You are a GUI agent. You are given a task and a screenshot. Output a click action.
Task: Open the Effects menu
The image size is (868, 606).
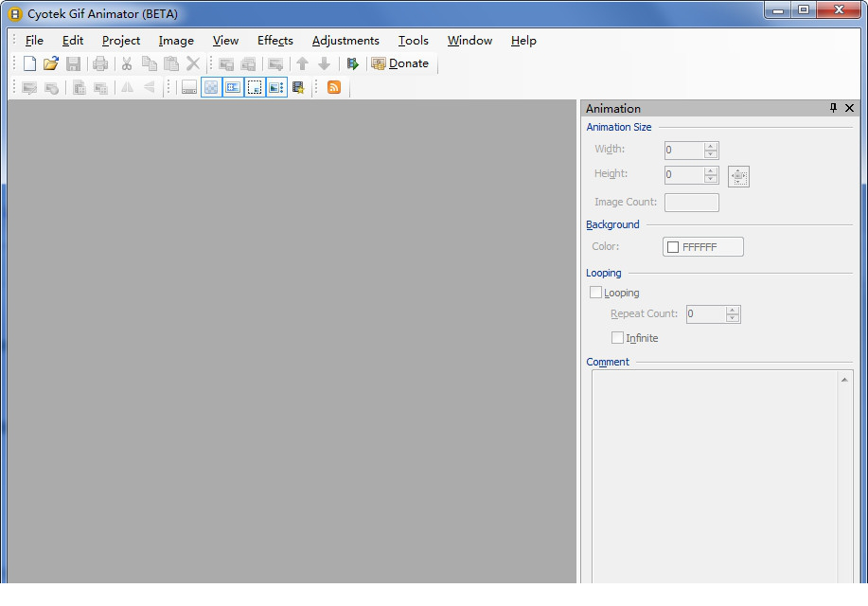(x=275, y=41)
